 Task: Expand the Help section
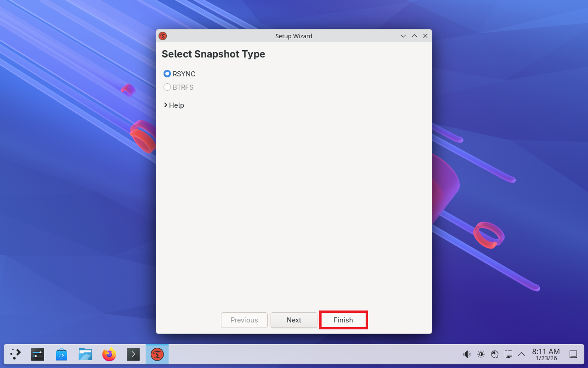pyautogui.click(x=174, y=105)
